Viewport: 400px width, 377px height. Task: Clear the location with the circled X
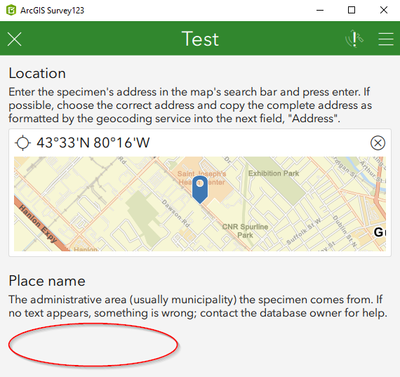point(378,143)
